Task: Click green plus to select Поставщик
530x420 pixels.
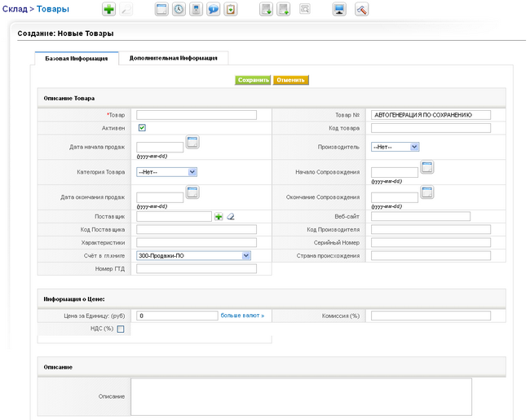Action: [219, 216]
